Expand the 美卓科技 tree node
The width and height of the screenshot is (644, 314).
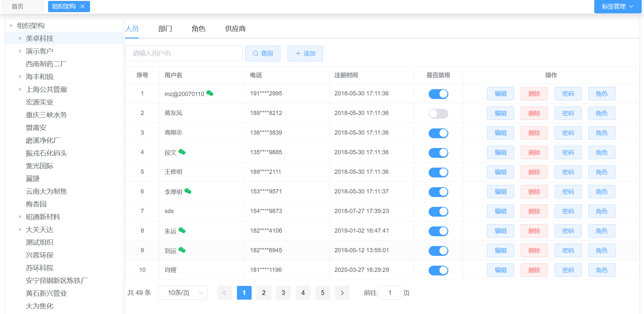[x=20, y=39]
